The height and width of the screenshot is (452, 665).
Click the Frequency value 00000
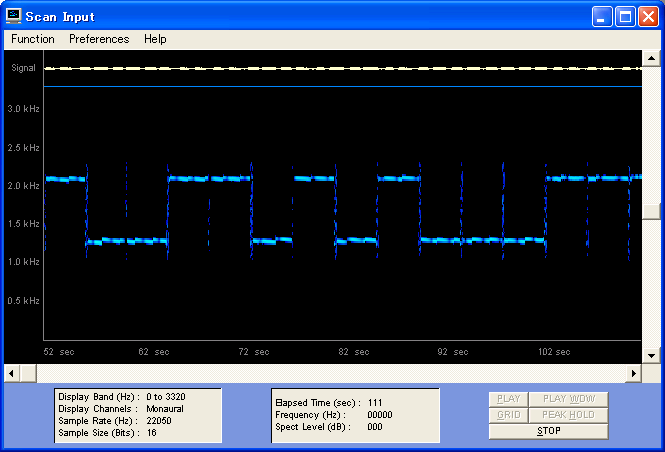[380, 415]
